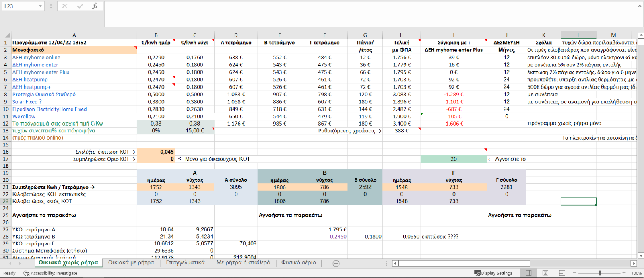
Task: Open Display Settings in the status bar
Action: point(493,273)
